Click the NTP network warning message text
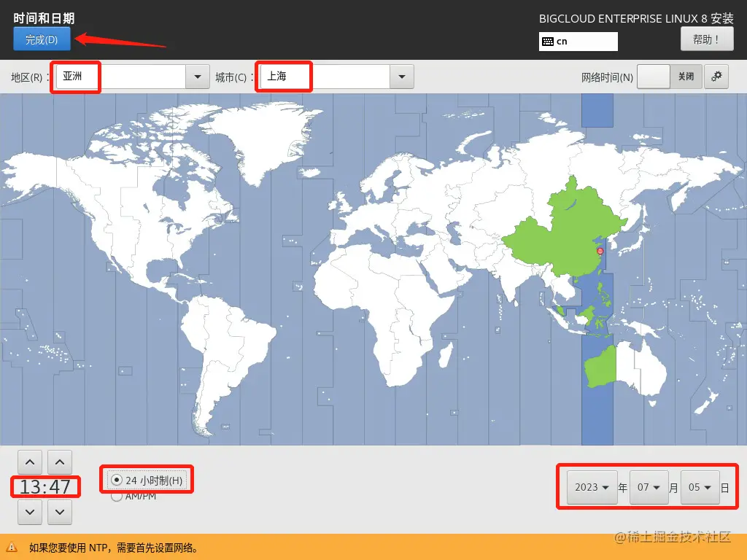Image resolution: width=747 pixels, height=560 pixels. (114, 548)
